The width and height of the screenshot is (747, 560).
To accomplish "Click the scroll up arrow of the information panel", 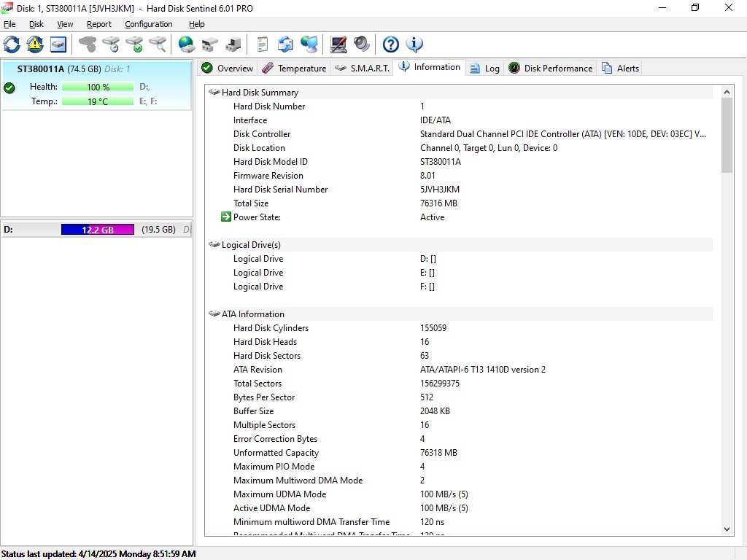I will [727, 92].
